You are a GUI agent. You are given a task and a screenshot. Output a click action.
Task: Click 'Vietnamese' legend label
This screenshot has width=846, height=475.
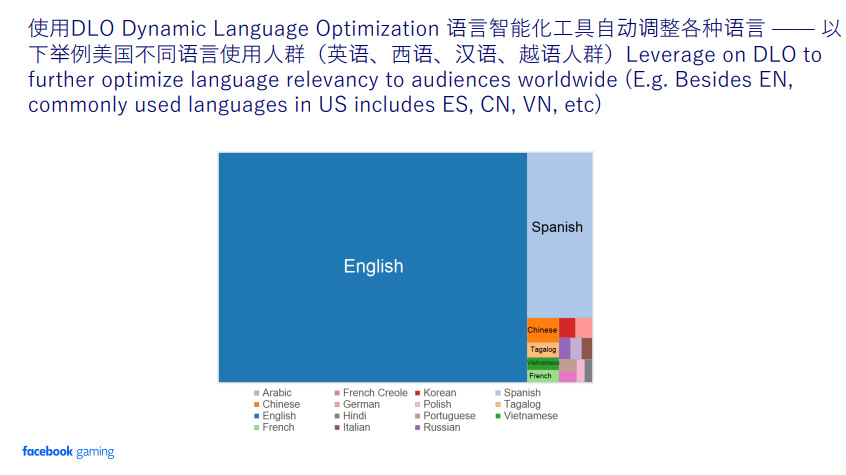coord(531,416)
